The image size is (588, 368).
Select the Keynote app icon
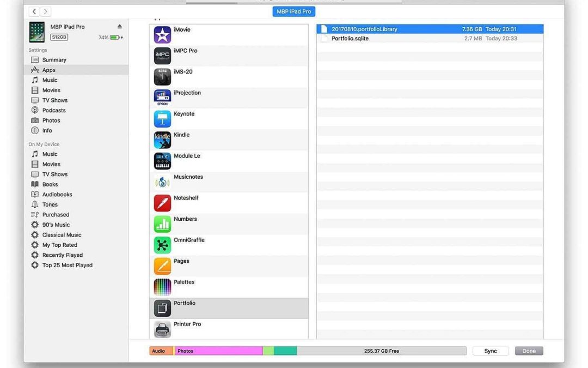[162, 119]
